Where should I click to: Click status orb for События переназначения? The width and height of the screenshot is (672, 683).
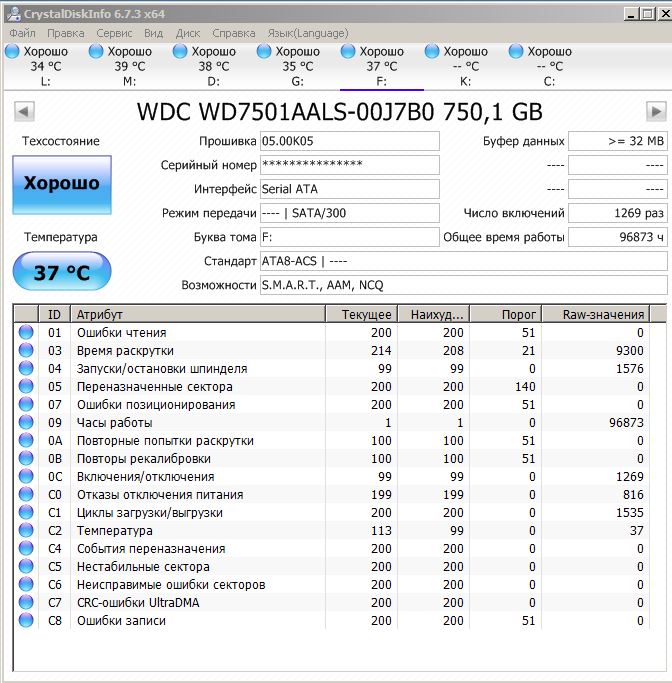[26, 548]
